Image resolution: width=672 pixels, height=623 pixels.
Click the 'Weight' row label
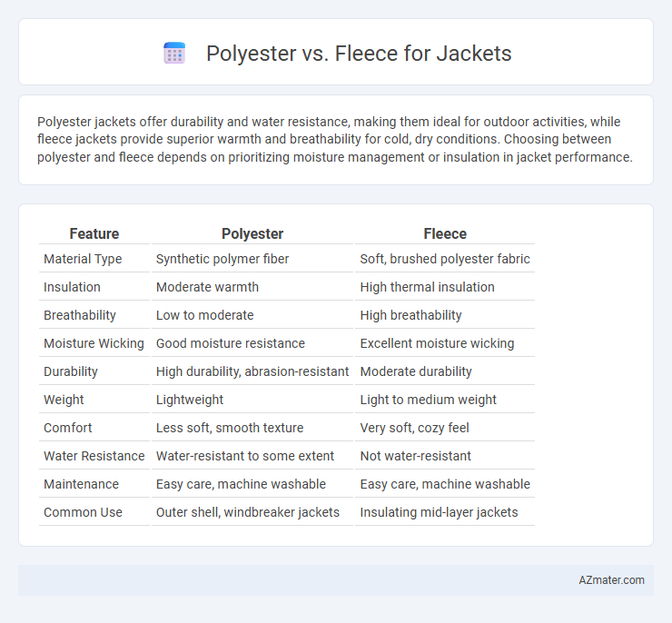point(64,400)
